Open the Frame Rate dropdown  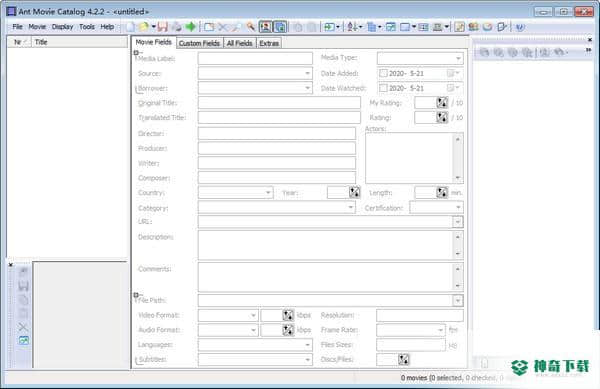coord(440,330)
